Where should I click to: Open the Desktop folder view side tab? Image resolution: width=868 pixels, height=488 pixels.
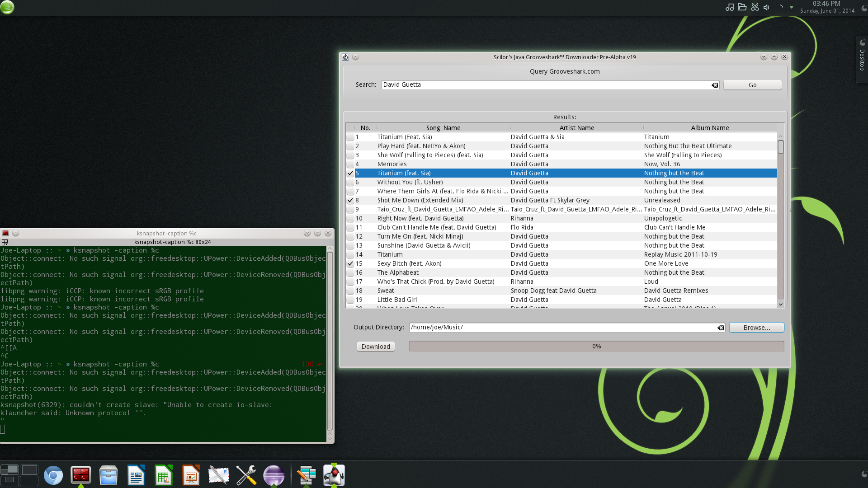click(862, 60)
